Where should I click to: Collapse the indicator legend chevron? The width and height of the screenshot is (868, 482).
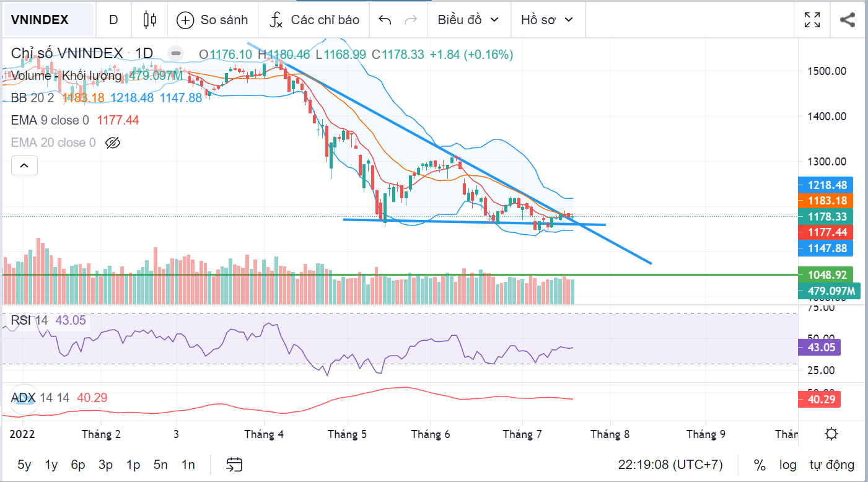pyautogui.click(x=24, y=165)
